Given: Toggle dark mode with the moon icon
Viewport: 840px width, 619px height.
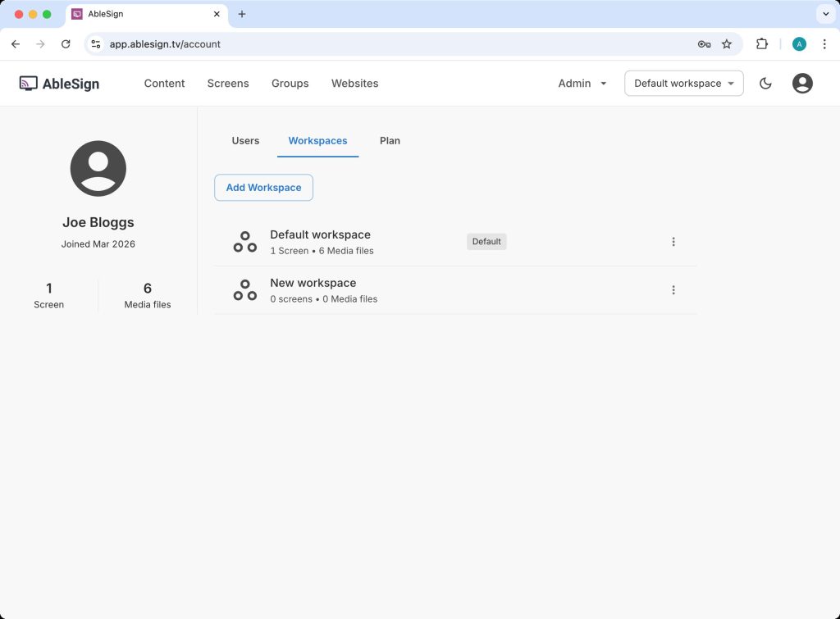Looking at the screenshot, I should click(765, 83).
